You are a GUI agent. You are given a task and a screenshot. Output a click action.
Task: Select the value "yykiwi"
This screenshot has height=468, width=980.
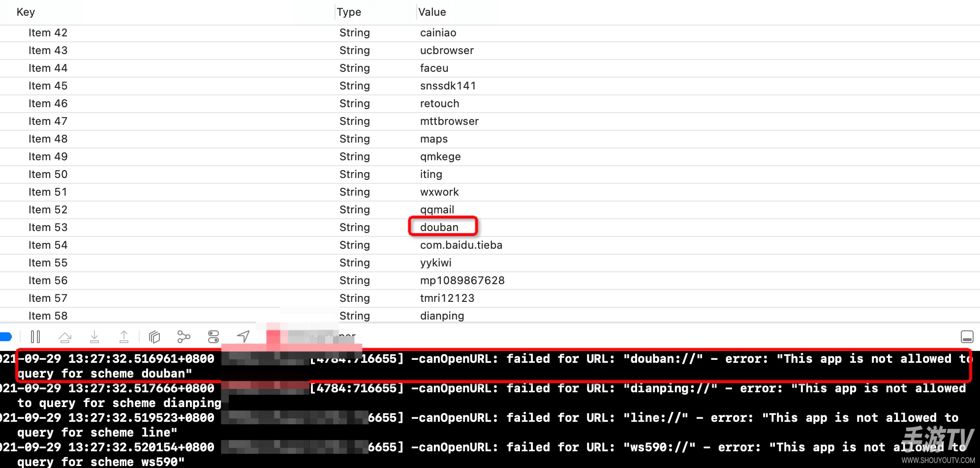click(436, 263)
